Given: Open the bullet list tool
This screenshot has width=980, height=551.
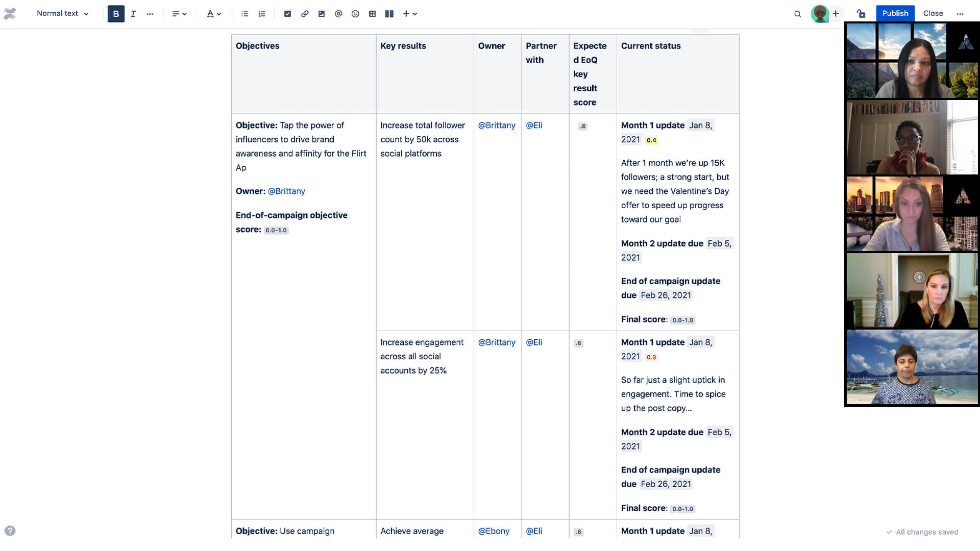Looking at the screenshot, I should pyautogui.click(x=243, y=13).
